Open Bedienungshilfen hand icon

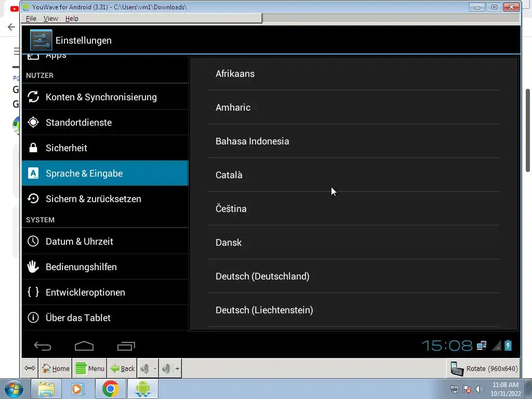[33, 267]
